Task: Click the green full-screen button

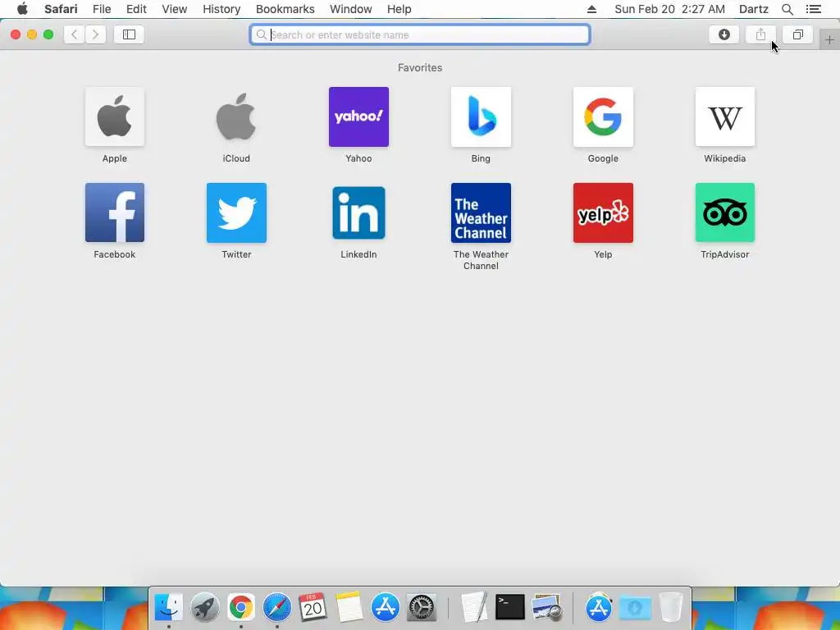Action: click(48, 34)
